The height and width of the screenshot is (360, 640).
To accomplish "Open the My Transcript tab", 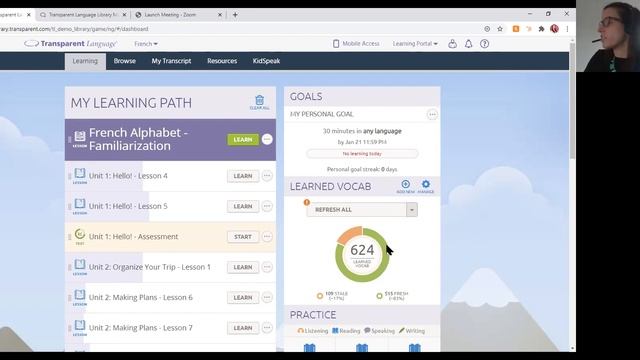I will 171,61.
